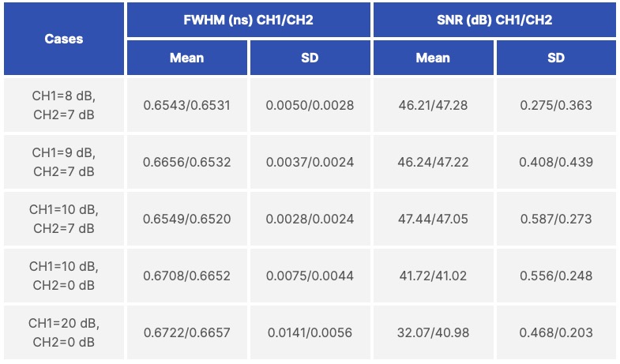
Task: Click the Cases column header
Action: pos(63,39)
